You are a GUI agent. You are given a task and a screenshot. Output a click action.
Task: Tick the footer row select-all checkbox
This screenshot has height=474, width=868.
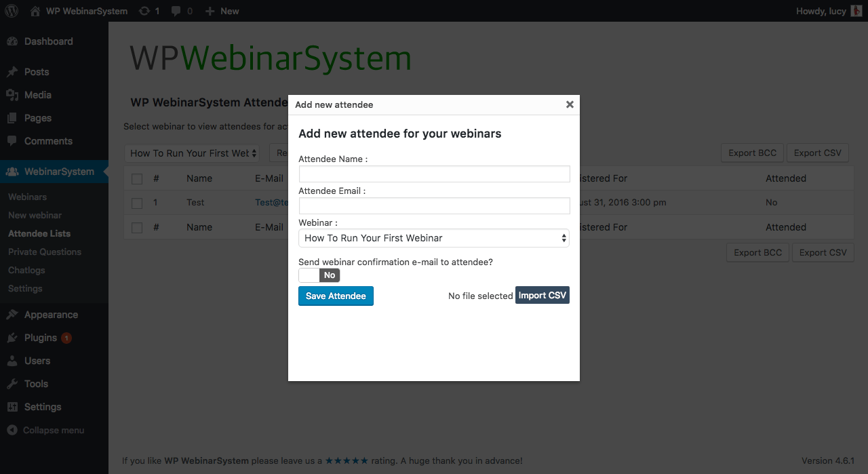pyautogui.click(x=137, y=227)
